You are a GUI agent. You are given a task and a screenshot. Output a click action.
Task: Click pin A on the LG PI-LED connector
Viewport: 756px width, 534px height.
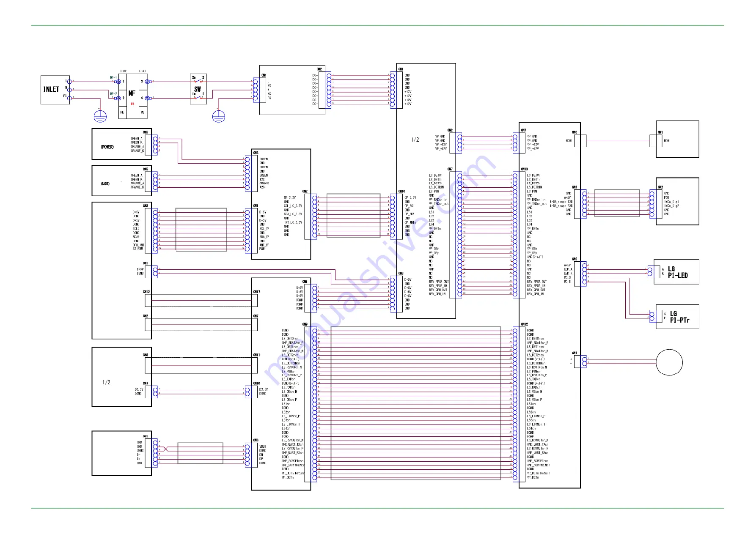pos(651,269)
